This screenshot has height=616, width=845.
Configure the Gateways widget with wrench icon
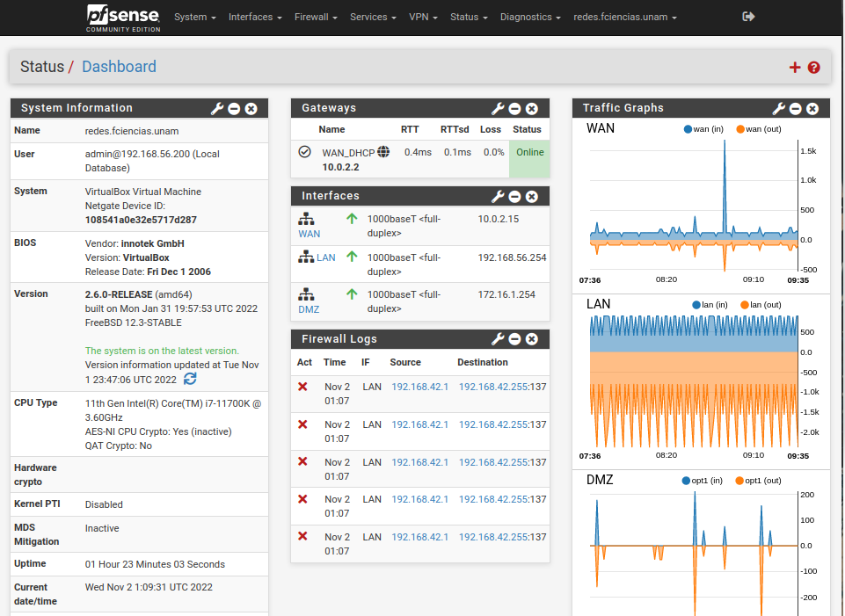pos(498,108)
